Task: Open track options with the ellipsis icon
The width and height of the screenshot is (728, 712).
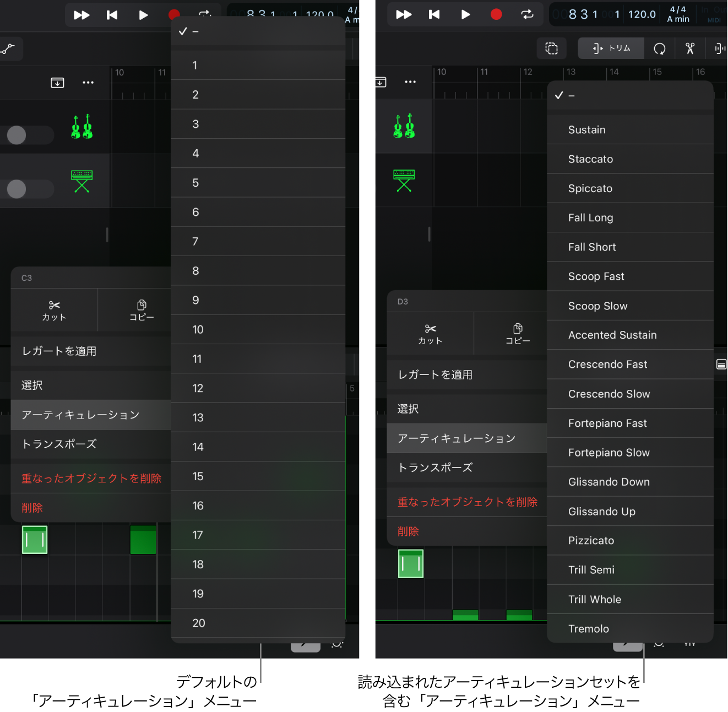Action: [x=88, y=83]
